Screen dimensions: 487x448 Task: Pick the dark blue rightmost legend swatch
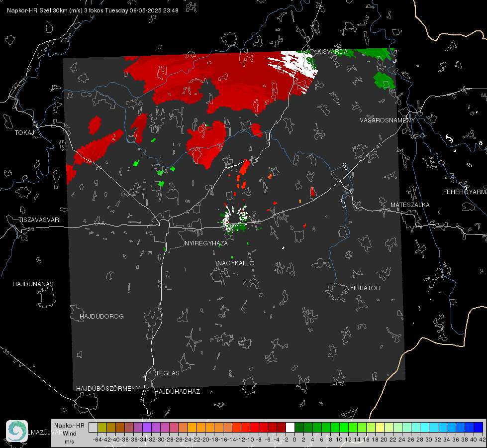(x=479, y=427)
